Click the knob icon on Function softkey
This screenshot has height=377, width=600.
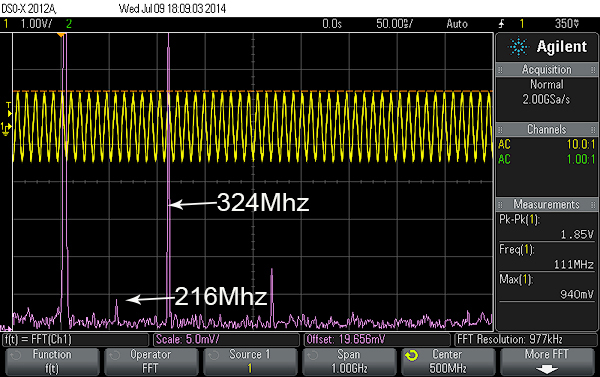coord(16,356)
